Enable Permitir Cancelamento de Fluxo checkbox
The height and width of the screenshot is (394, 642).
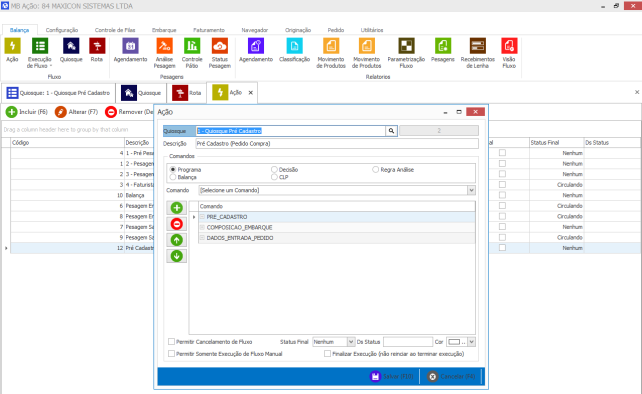(x=172, y=342)
